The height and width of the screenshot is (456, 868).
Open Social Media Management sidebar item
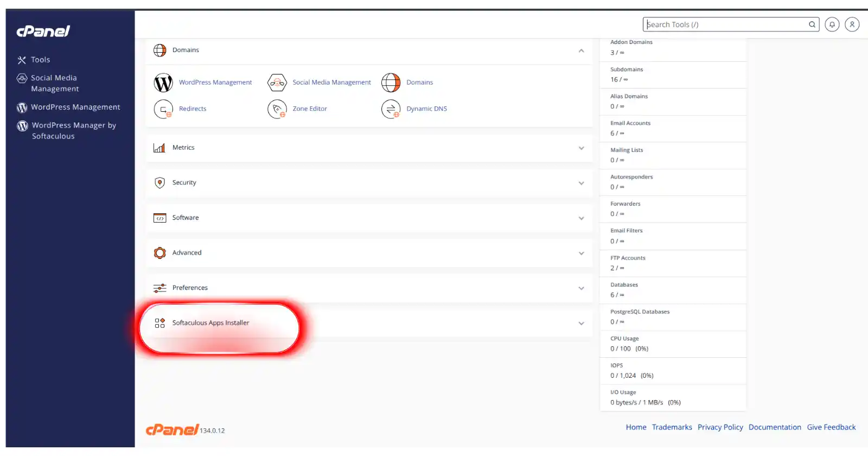point(55,84)
